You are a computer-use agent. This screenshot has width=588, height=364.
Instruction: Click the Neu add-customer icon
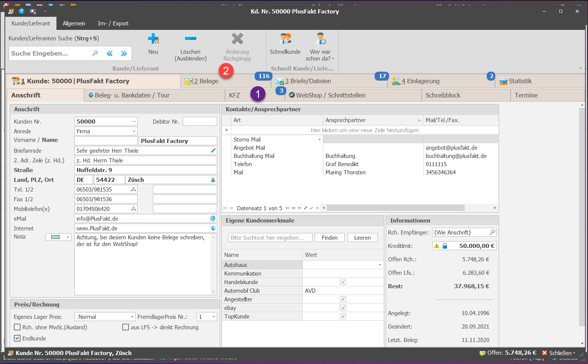(153, 38)
